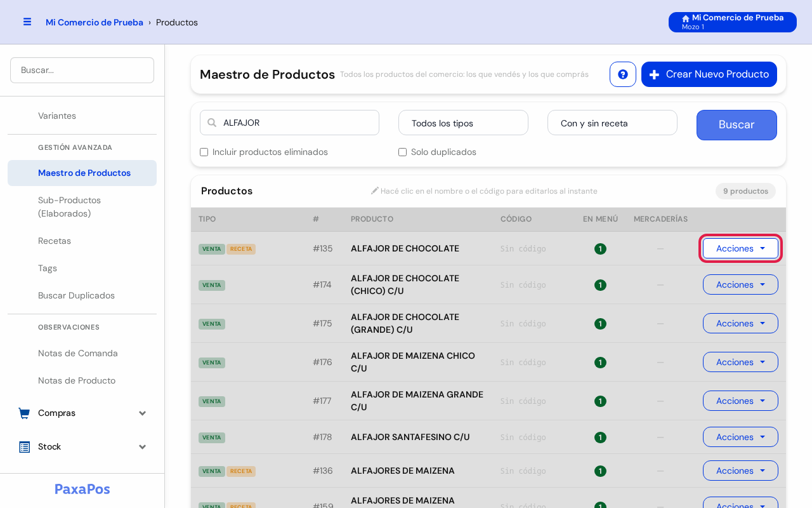Image resolution: width=812 pixels, height=508 pixels.
Task: Click the help question mark icon
Action: 623,74
